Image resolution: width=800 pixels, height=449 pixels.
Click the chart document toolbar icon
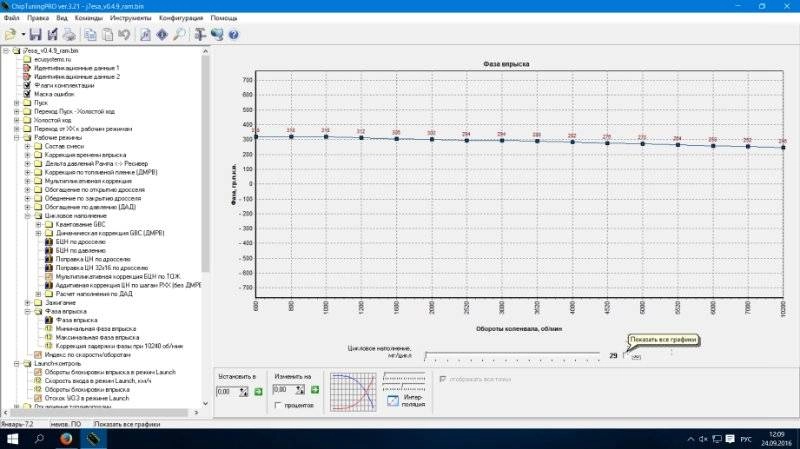(145, 35)
